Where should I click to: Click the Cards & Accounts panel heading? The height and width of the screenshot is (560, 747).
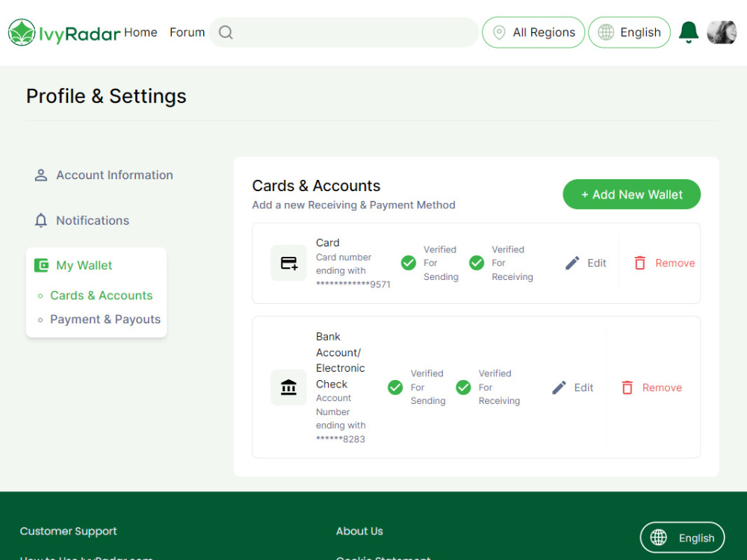click(x=316, y=185)
